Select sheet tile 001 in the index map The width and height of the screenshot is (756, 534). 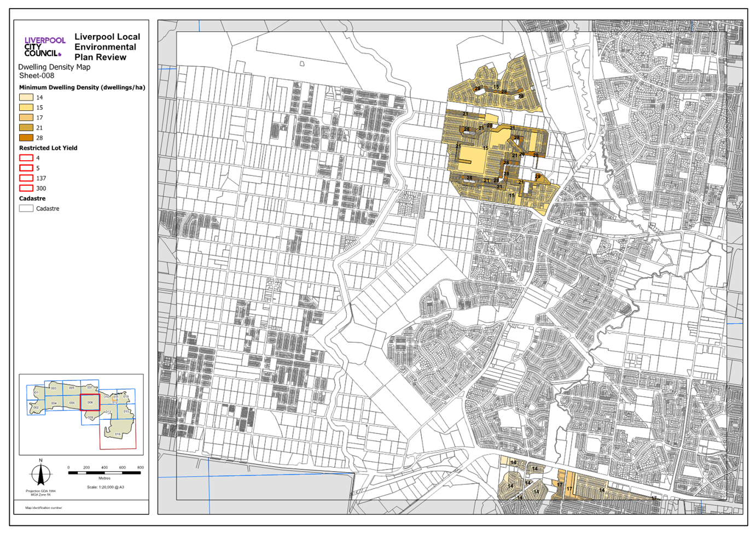coord(36,392)
